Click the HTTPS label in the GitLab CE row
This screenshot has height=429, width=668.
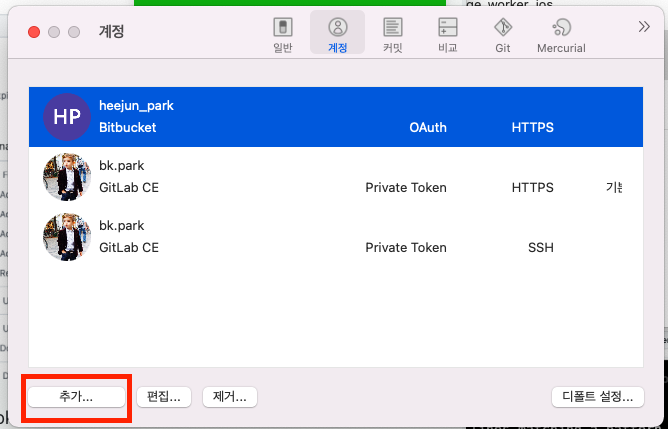(533, 187)
